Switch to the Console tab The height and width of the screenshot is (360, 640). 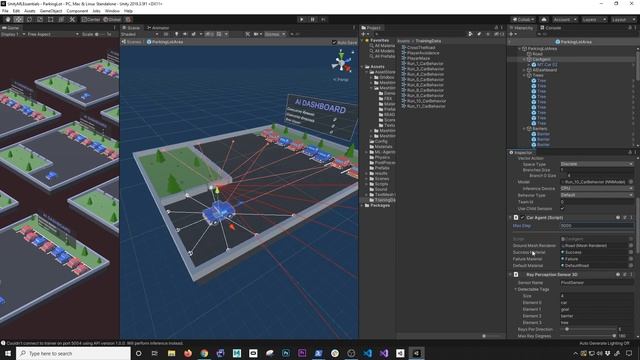(551, 28)
